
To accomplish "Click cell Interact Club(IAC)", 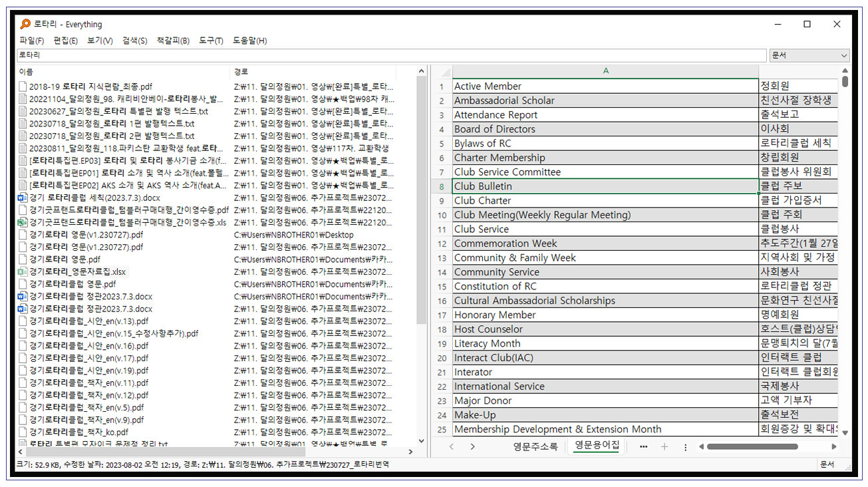I will click(605, 357).
